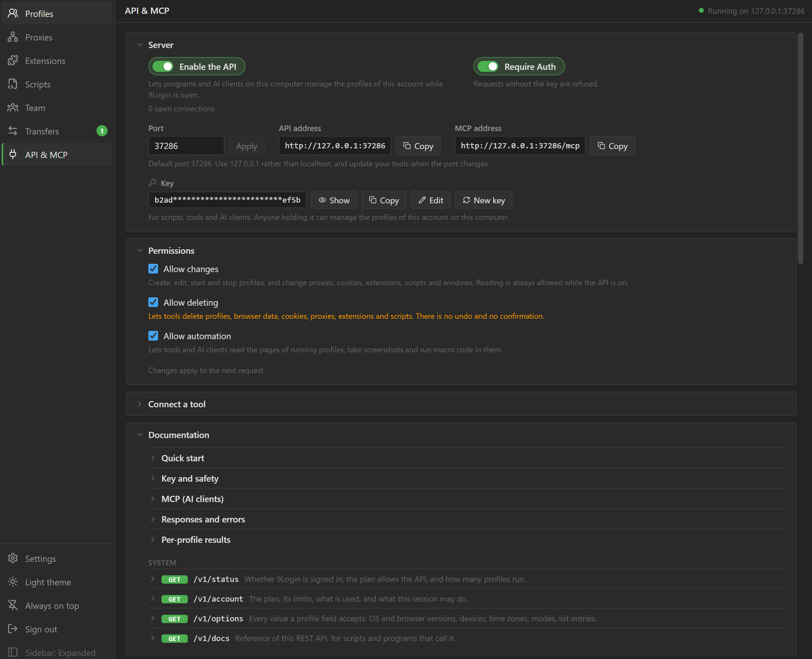This screenshot has width=812, height=659.
Task: Click the Sign out icon
Action: pyautogui.click(x=13, y=629)
